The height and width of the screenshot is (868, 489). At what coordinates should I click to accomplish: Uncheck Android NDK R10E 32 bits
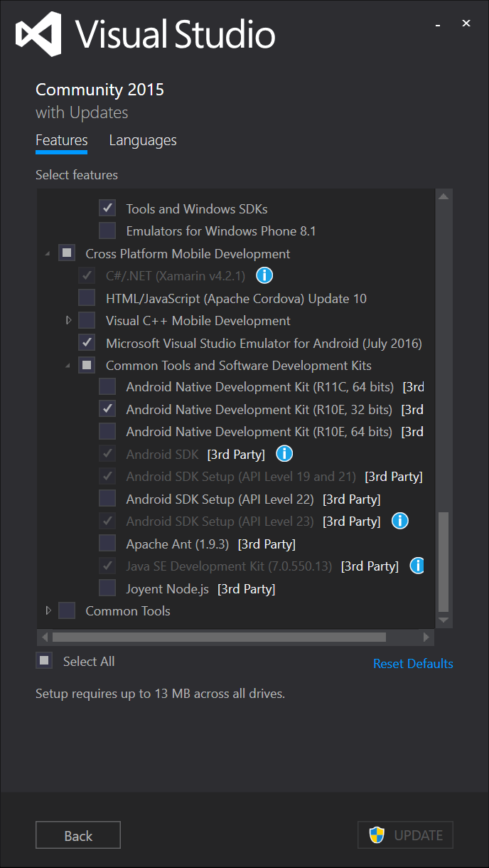107,409
